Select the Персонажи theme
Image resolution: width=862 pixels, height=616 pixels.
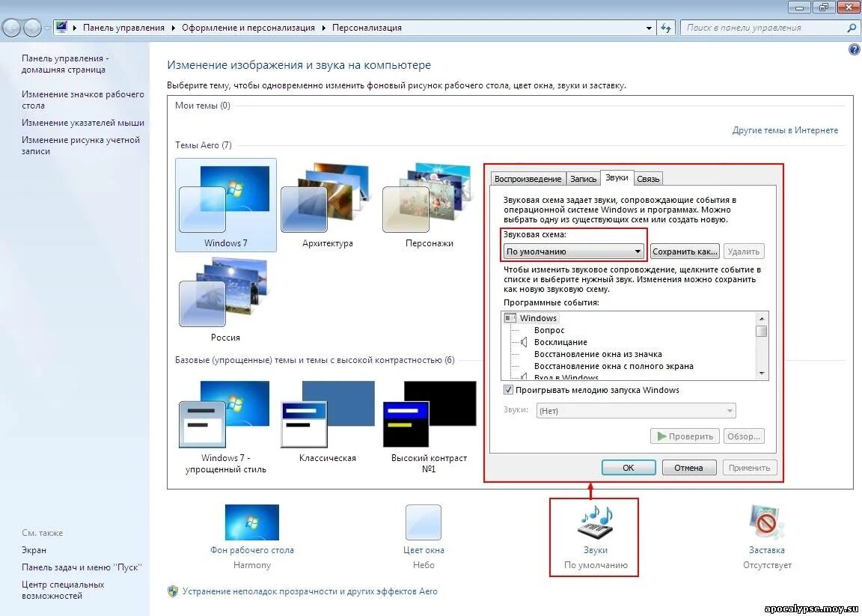pyautogui.click(x=429, y=204)
